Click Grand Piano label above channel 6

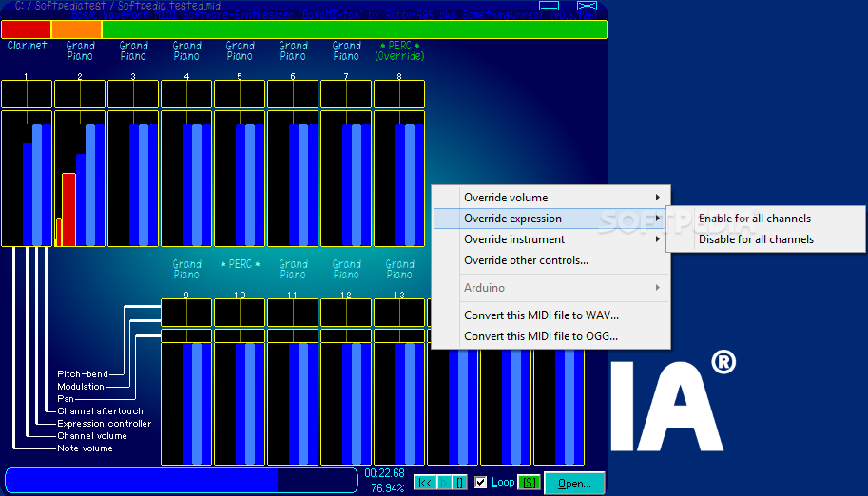[293, 50]
